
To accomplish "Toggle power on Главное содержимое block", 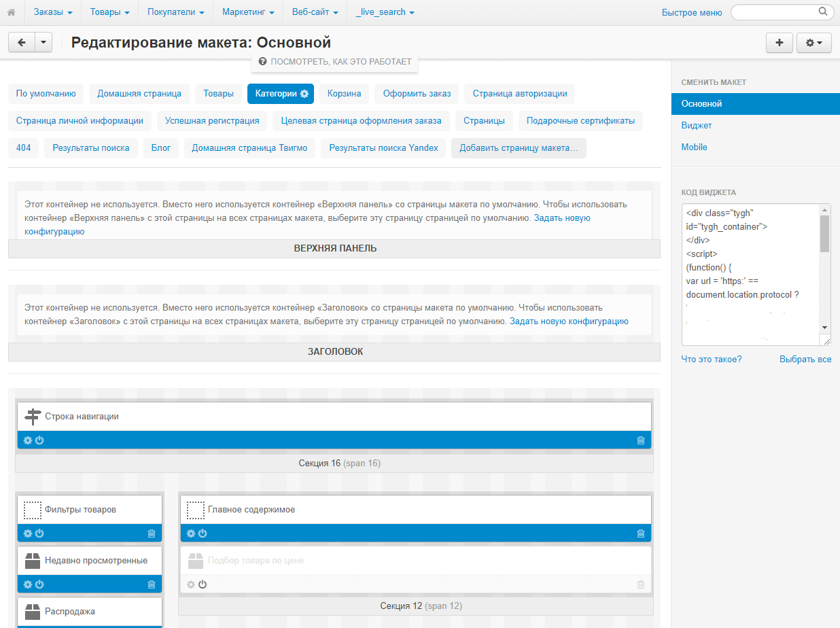I will pos(202,533).
